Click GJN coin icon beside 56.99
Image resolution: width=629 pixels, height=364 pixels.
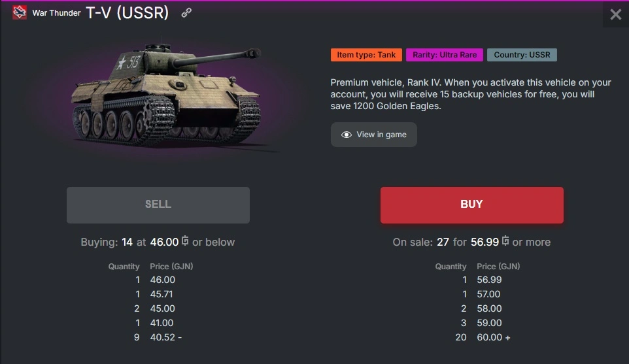(505, 242)
